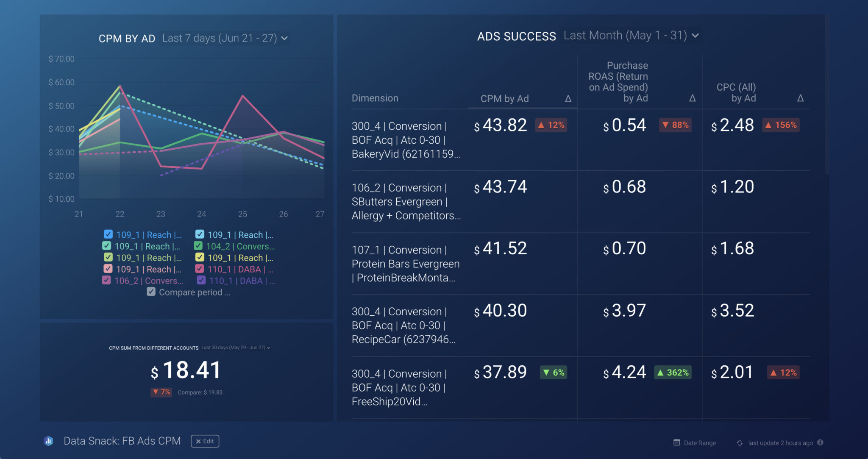Screen dimensions: 868x459
Task: Click the green 6% decrease badge for FreeShip20Vid
Action: click(x=553, y=372)
